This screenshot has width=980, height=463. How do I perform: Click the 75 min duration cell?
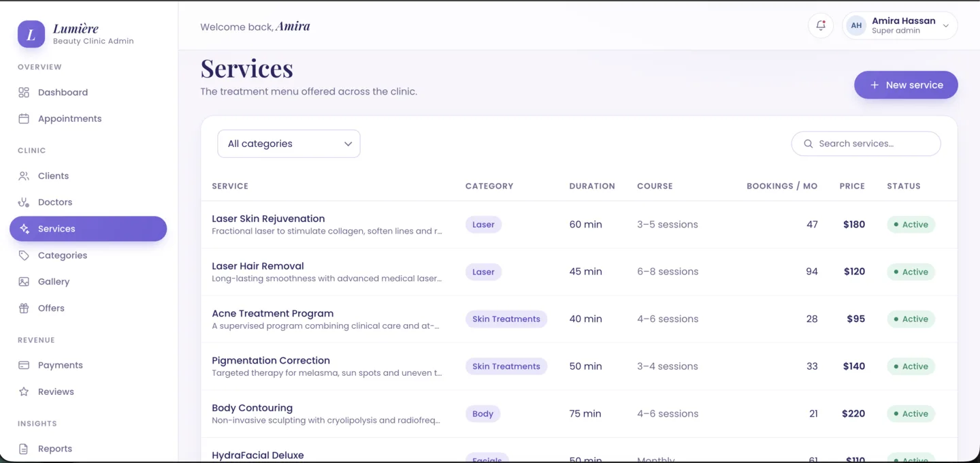pyautogui.click(x=585, y=413)
